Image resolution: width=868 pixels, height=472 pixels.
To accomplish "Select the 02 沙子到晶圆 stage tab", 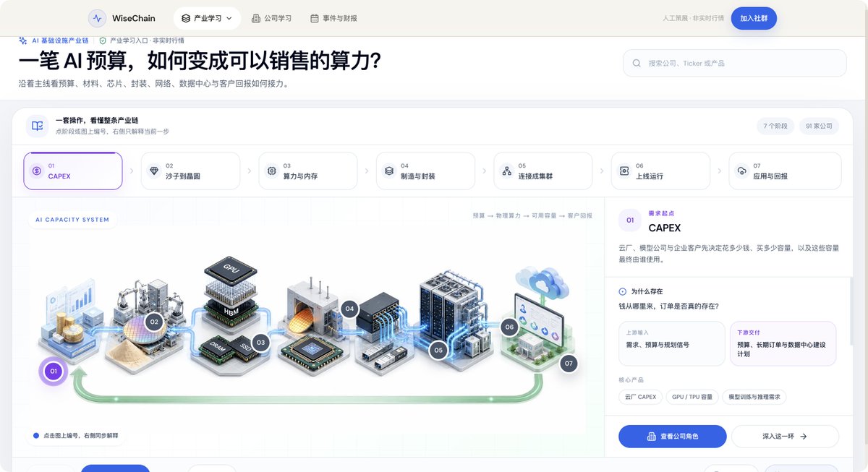I will tap(190, 171).
